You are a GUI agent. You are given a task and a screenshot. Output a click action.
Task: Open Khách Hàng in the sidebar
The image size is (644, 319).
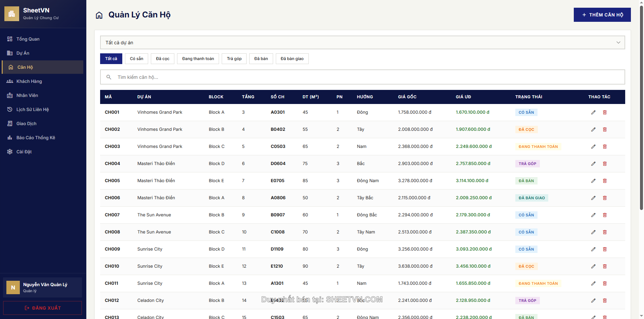(x=29, y=81)
